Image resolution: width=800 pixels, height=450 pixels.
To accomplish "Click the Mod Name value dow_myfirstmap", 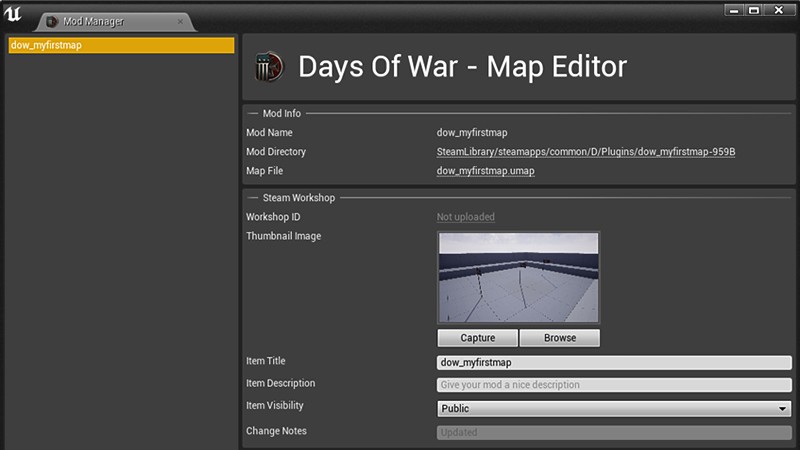I will pos(472,133).
